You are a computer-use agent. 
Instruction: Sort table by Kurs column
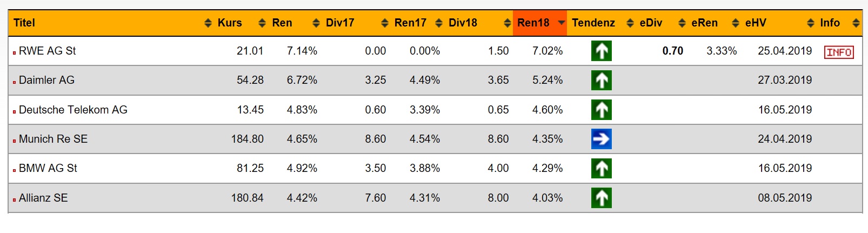(x=229, y=23)
